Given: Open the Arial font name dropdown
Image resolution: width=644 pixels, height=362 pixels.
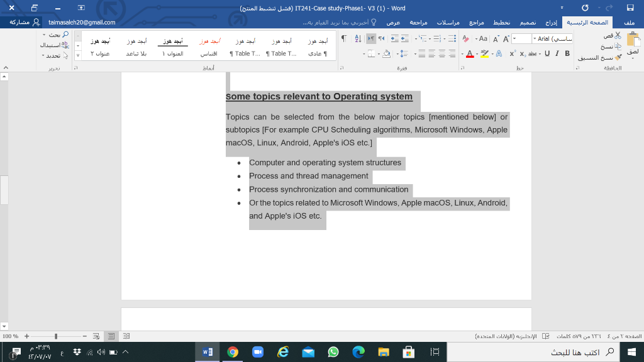Looking at the screenshot, I should 534,39.
